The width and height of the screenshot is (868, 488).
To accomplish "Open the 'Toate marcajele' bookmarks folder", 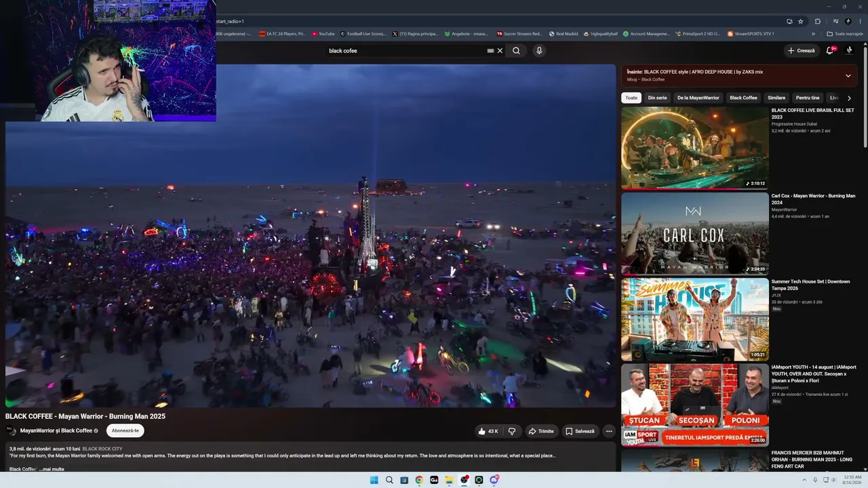I will coord(845,33).
